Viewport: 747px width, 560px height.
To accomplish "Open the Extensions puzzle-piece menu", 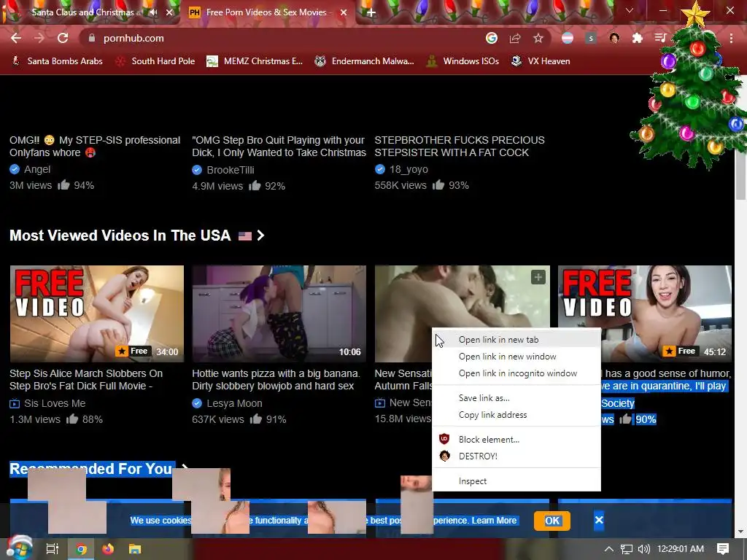I will point(638,38).
